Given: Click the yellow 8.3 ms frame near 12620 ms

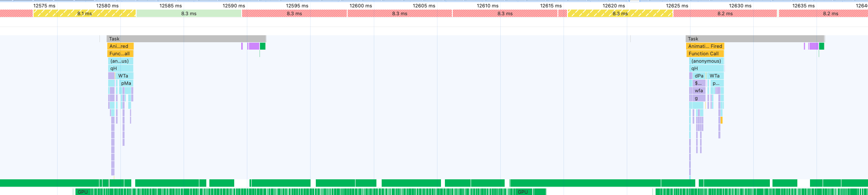Looking at the screenshot, I should click(619, 13).
